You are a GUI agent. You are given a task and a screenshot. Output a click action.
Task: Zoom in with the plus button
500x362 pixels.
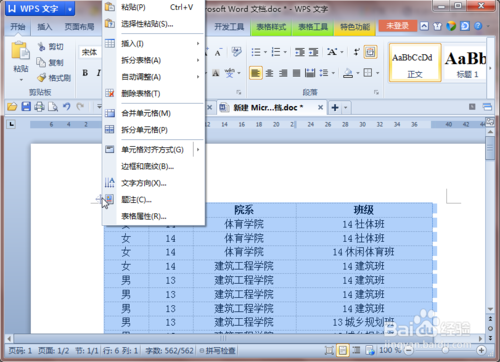481,350
